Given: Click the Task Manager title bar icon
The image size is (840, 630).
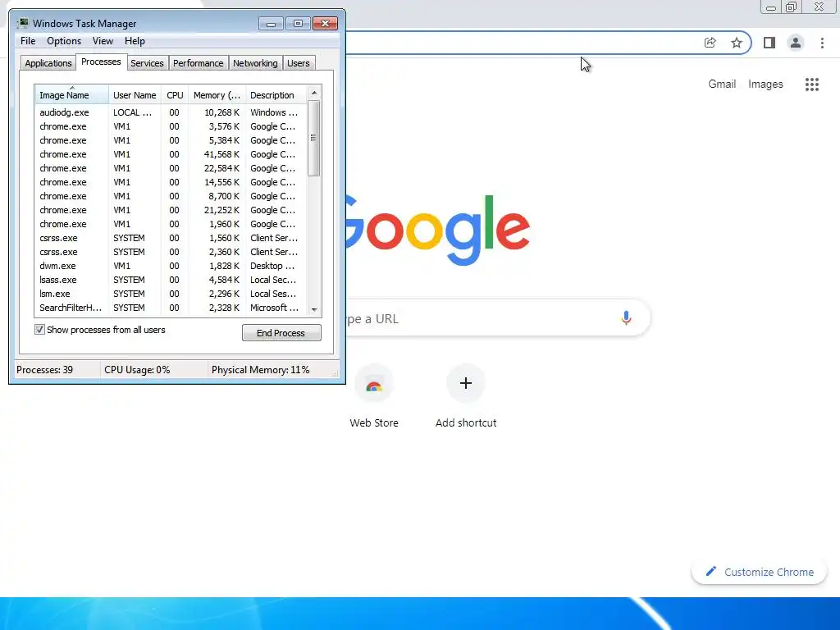Looking at the screenshot, I should [x=23, y=23].
